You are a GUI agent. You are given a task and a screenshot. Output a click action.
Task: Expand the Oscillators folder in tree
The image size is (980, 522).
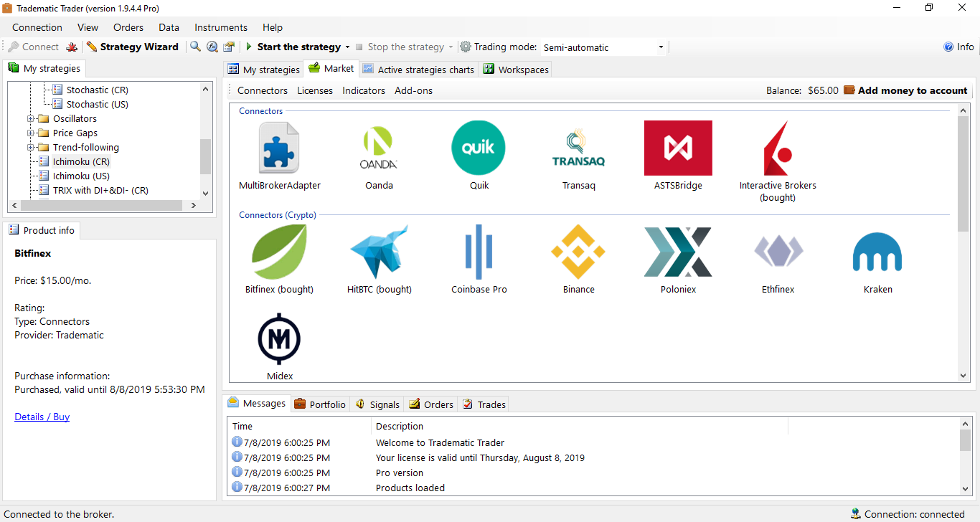pyautogui.click(x=31, y=119)
